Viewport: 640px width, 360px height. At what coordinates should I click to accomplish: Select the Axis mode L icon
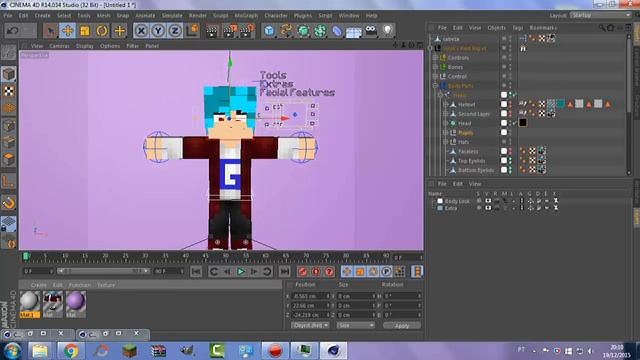[9, 182]
